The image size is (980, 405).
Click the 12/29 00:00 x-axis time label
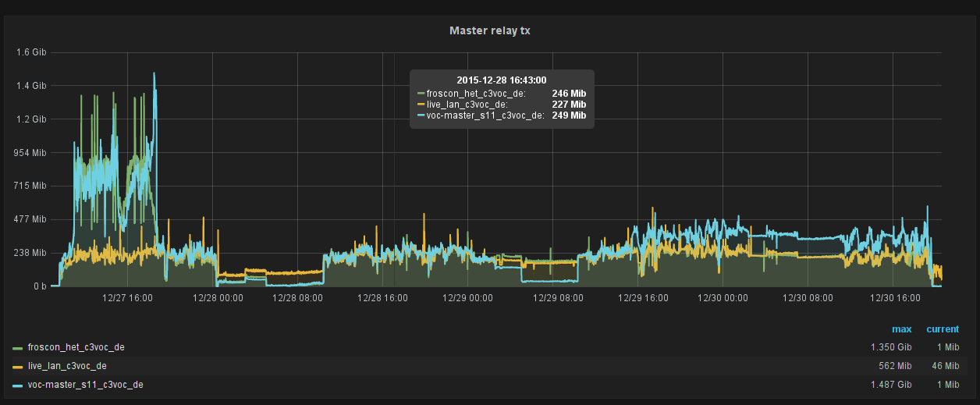467,298
